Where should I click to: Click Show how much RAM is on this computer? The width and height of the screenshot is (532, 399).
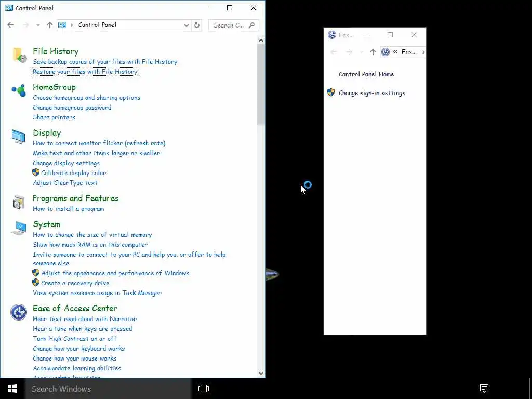pyautogui.click(x=90, y=245)
